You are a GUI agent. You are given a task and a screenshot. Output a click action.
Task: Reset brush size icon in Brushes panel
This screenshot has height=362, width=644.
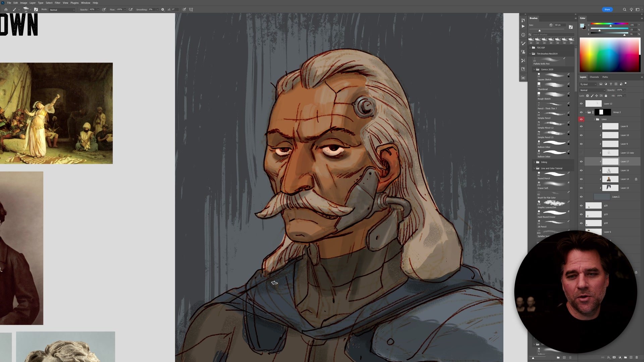pos(551,25)
